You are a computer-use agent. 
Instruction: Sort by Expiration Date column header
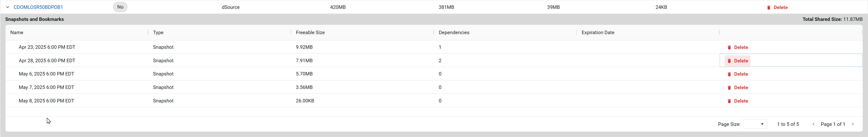(x=598, y=33)
